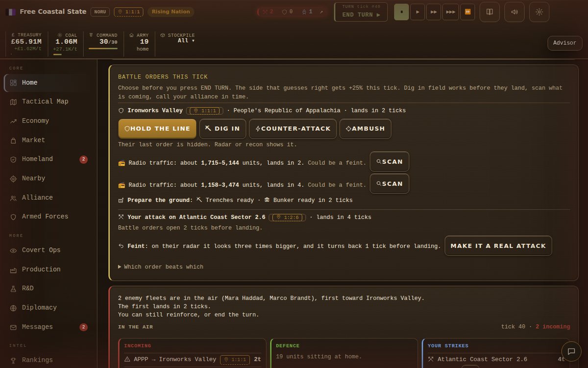This screenshot has height=368, width=588.
Task: Click the Diplomacy globe icon
Action: pyautogui.click(x=13, y=308)
